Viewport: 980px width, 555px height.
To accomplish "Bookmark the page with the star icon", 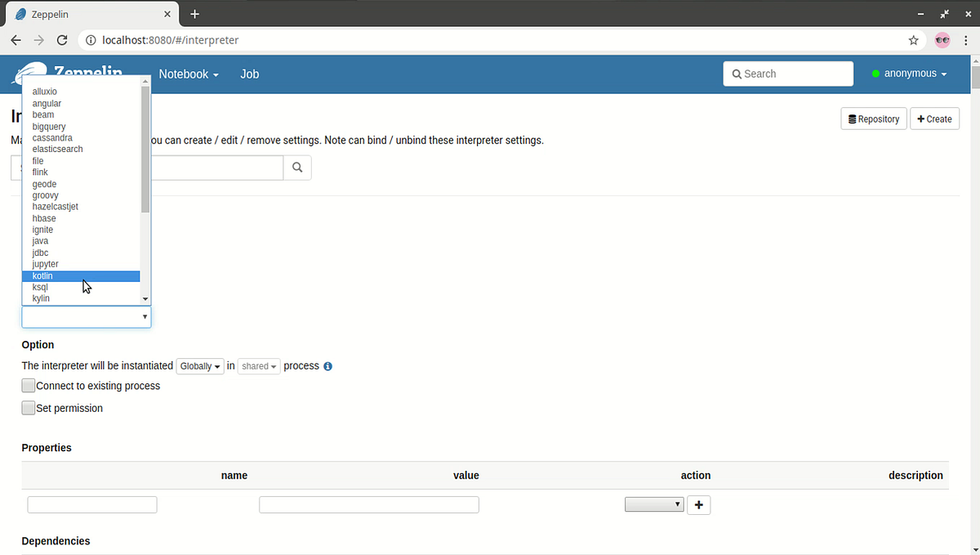I will pyautogui.click(x=914, y=39).
